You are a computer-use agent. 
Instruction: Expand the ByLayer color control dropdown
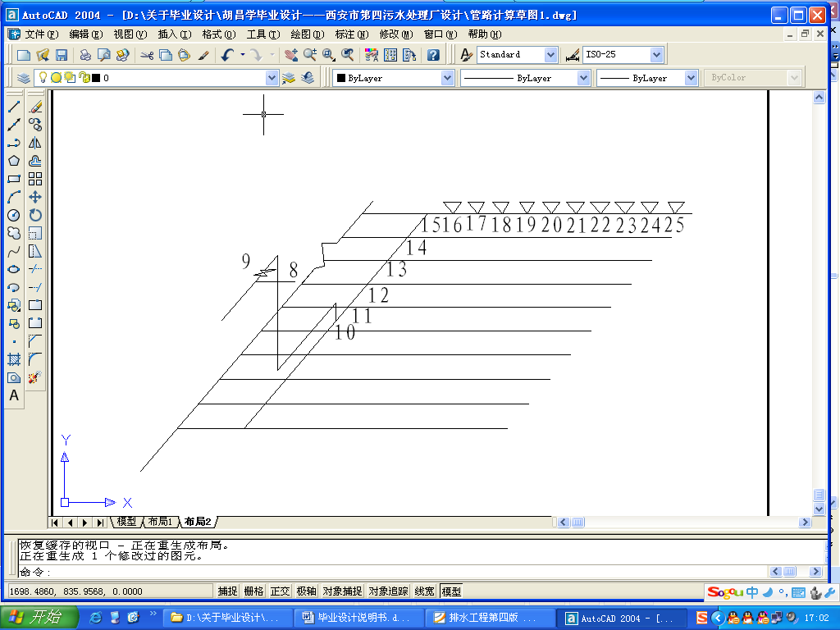[x=447, y=78]
